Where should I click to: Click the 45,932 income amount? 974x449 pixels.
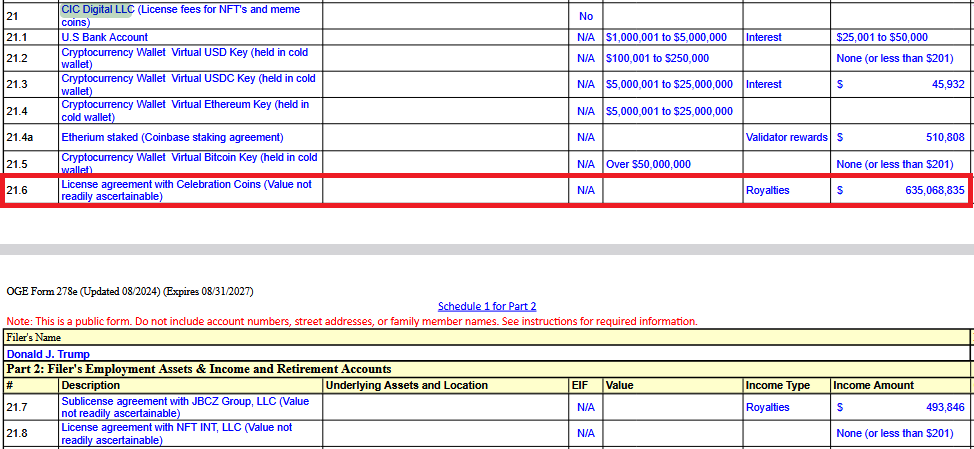click(948, 84)
